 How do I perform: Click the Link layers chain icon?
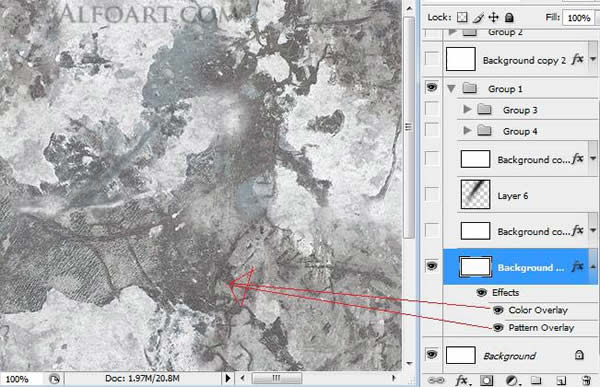(436, 380)
